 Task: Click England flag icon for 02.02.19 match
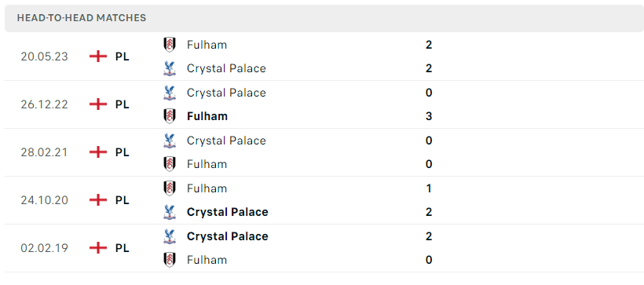pos(98,248)
